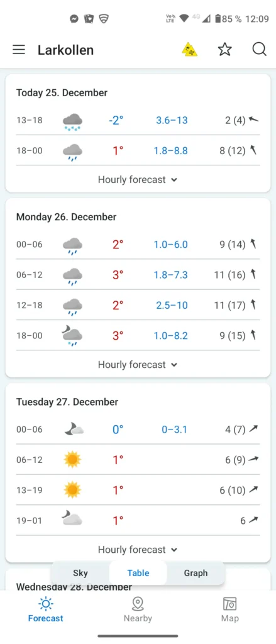Open the Nearby location pin tab
The height and width of the screenshot is (644, 276).
click(x=138, y=609)
